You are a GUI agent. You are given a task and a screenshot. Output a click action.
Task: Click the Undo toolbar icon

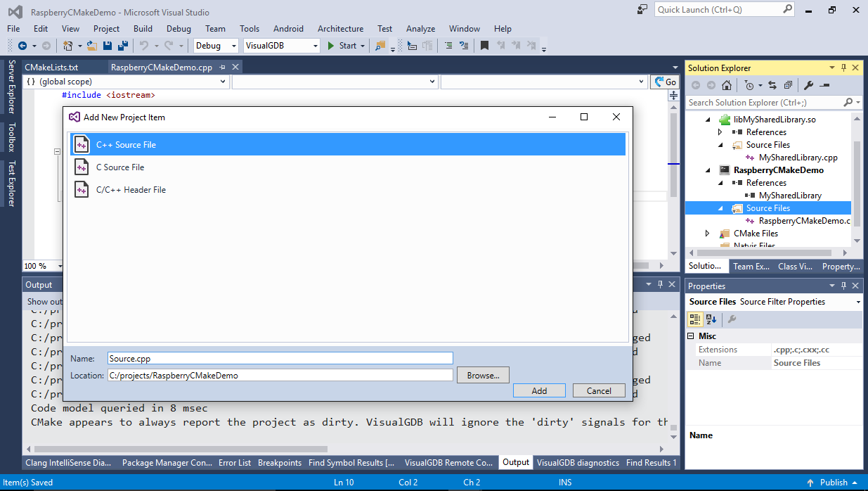click(143, 46)
